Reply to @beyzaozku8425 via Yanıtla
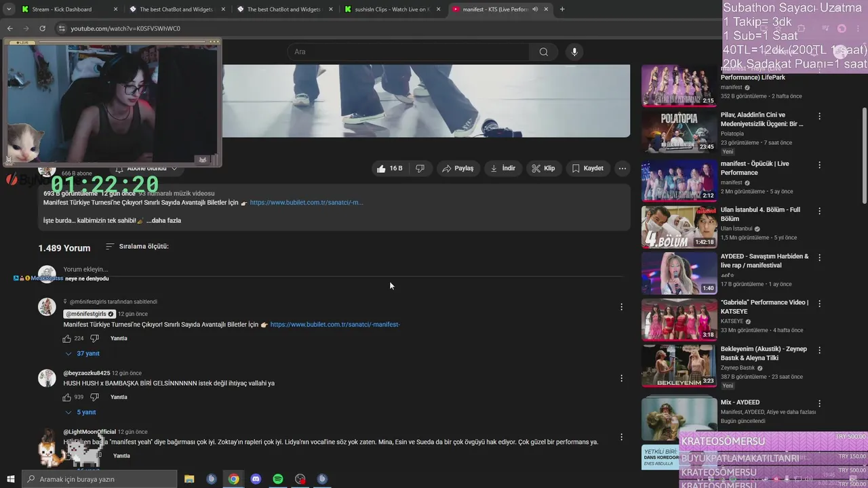Image resolution: width=868 pixels, height=488 pixels. (x=119, y=397)
